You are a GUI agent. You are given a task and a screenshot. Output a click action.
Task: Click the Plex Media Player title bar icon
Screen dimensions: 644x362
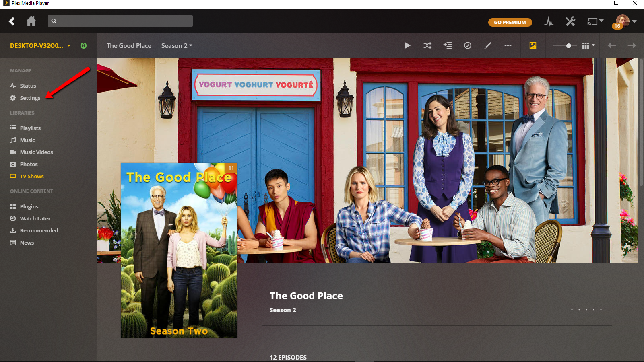[6, 3]
